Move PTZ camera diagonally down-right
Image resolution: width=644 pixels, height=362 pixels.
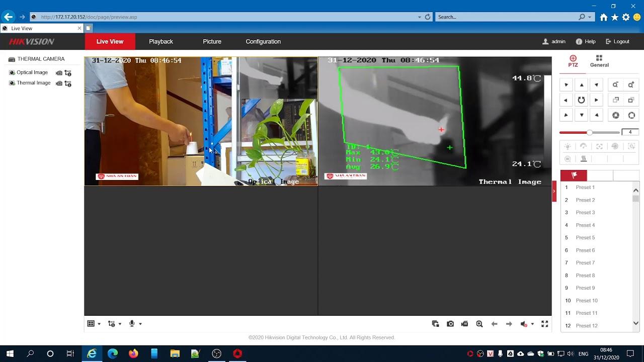point(597,115)
